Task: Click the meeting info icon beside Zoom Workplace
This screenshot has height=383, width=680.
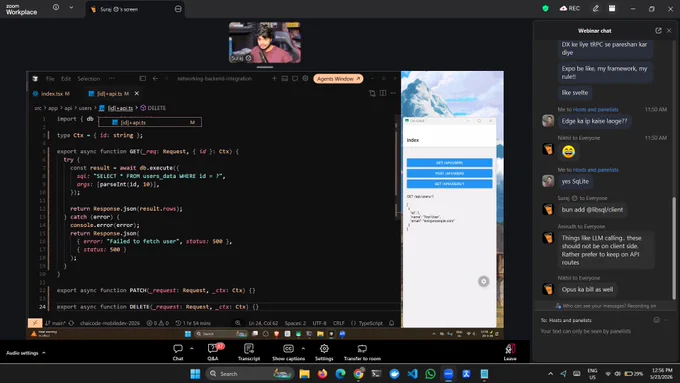Action: coord(56,7)
